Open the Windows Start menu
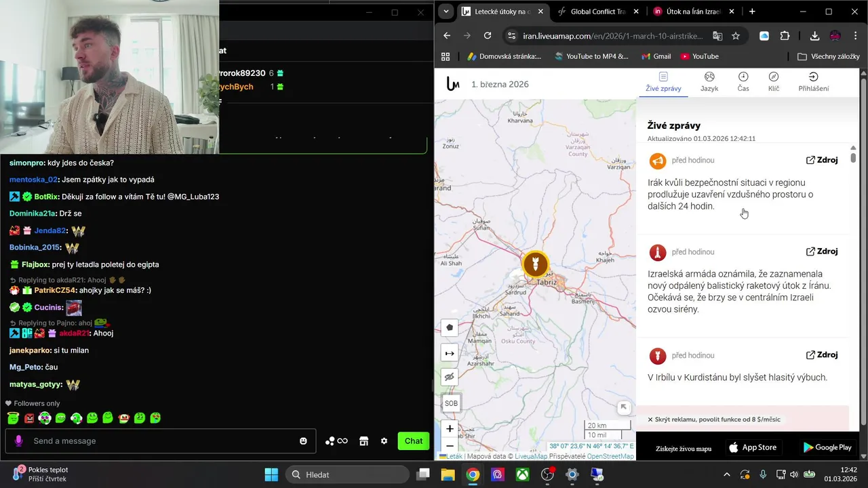This screenshot has height=488, width=868. [x=271, y=474]
